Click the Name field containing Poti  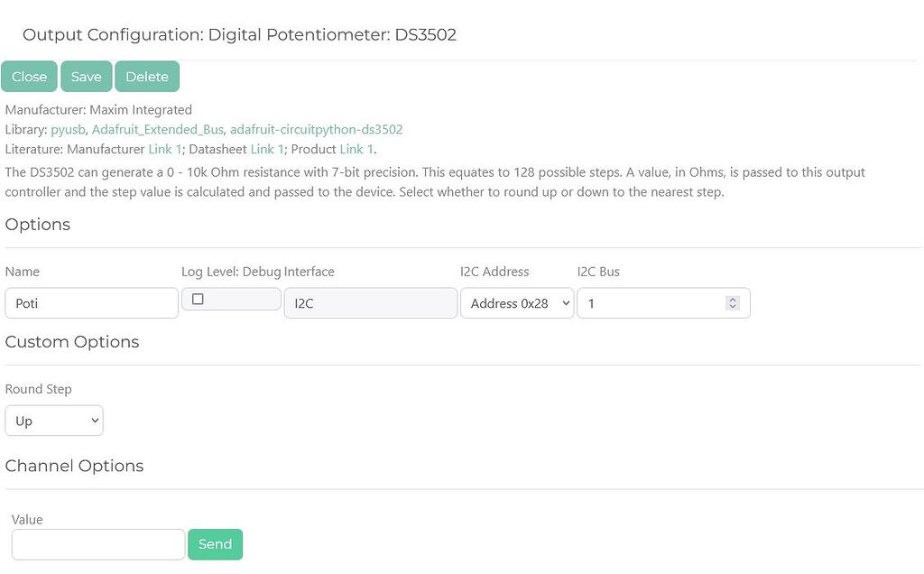point(90,302)
